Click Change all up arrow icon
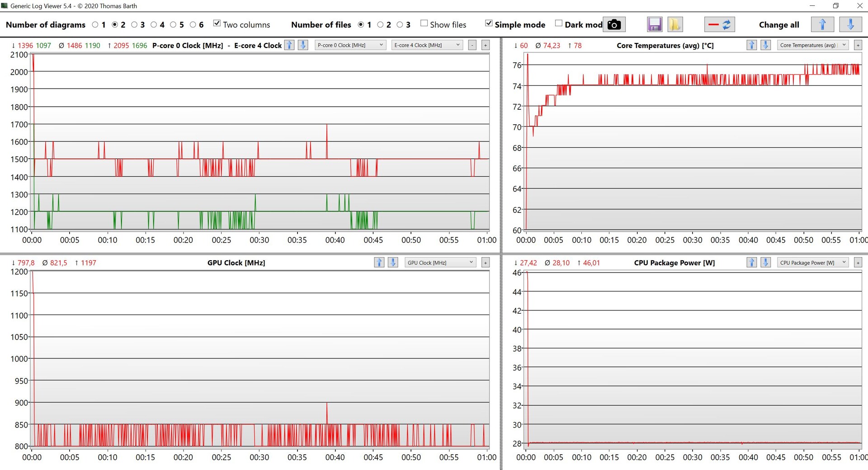The height and width of the screenshot is (470, 868). [x=822, y=25]
